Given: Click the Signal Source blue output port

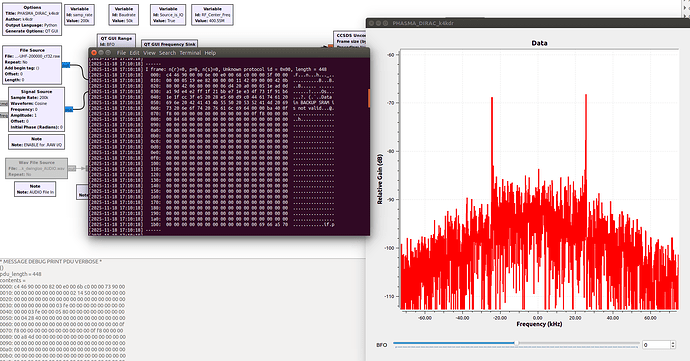Looking at the screenshot, I should pos(69,109).
